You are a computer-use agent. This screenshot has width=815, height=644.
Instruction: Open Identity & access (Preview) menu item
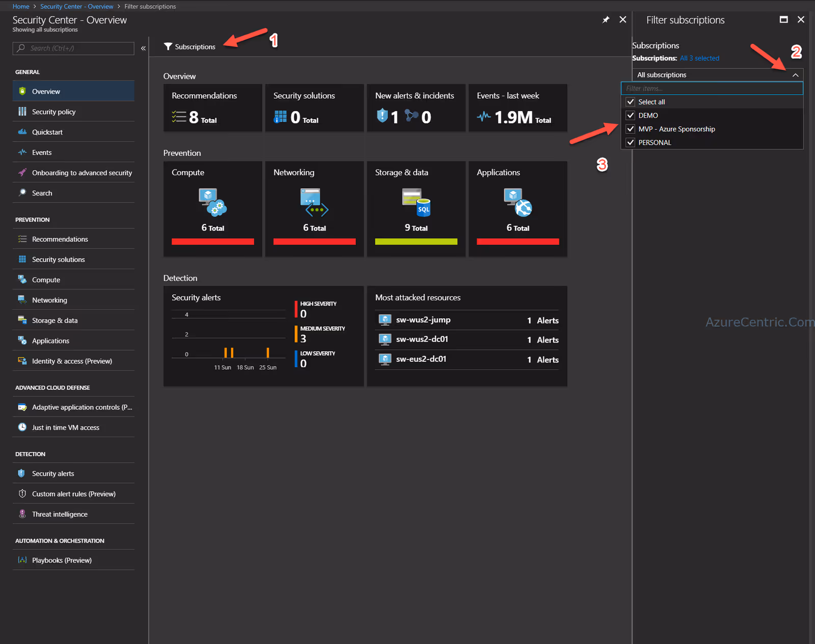73,361
